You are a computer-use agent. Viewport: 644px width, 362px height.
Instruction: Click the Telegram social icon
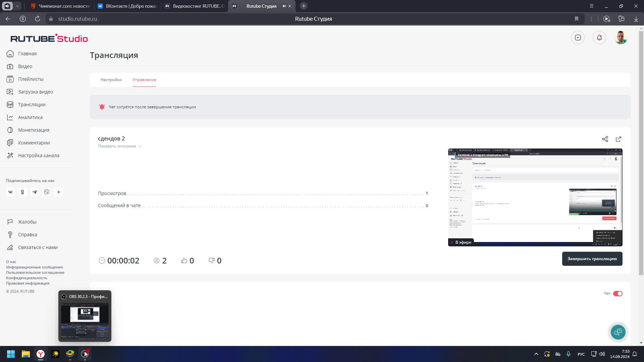pos(35,192)
